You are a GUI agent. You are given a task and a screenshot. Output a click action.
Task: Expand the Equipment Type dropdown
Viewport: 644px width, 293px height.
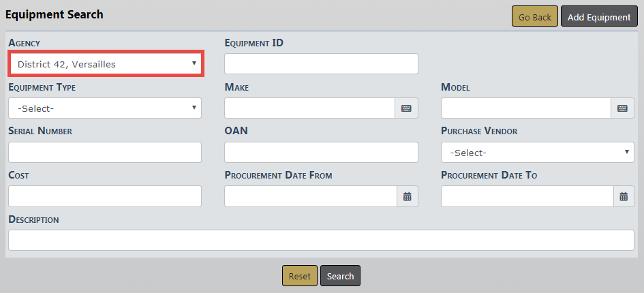click(105, 108)
